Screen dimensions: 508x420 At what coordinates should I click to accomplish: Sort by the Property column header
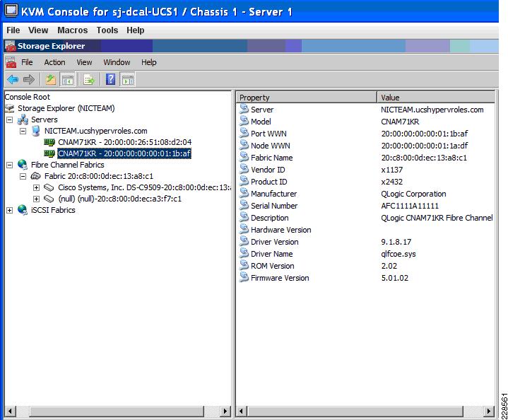[x=307, y=98]
